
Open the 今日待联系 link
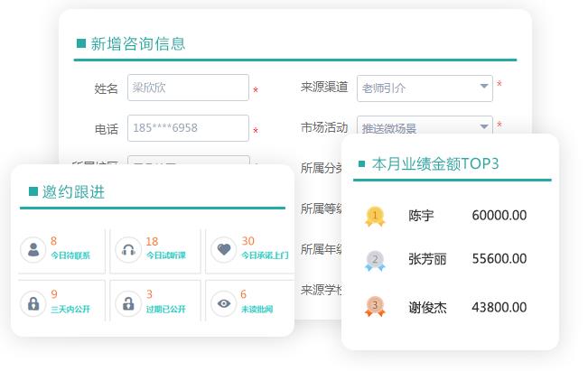70,255
